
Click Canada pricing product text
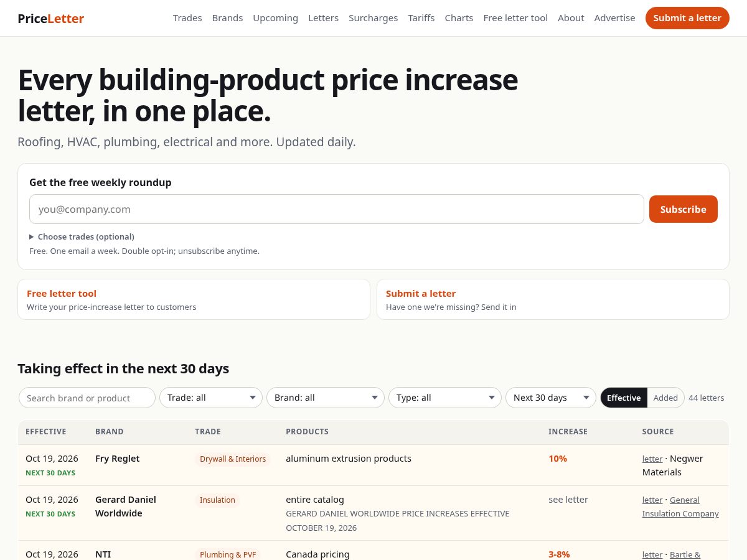(317, 554)
